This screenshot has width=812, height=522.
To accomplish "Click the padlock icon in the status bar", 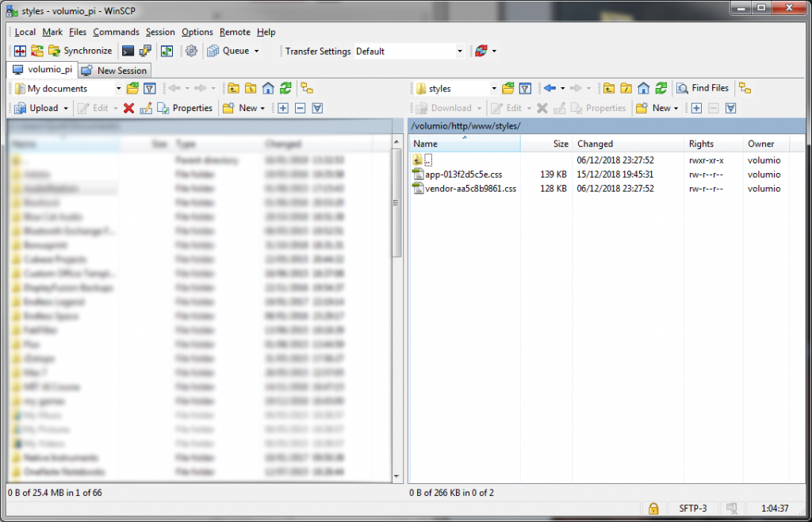I will 653,508.
